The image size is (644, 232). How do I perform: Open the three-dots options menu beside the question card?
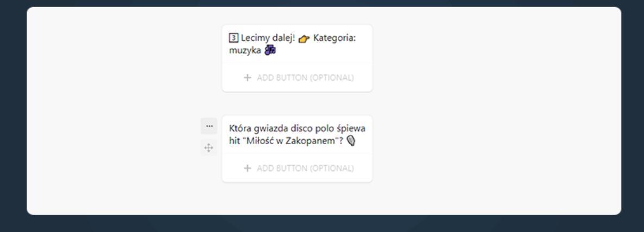point(209,126)
